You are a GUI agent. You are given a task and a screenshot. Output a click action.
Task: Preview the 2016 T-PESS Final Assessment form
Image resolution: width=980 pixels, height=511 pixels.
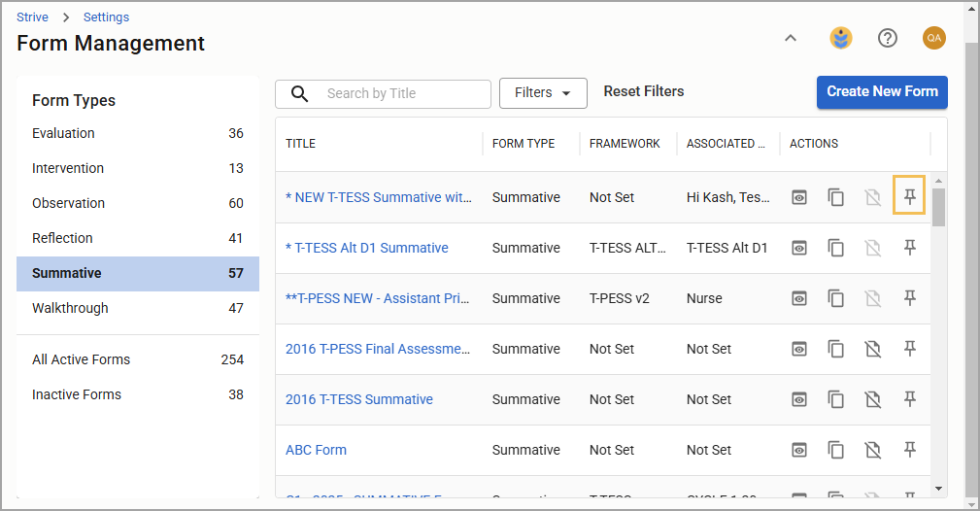pos(798,349)
